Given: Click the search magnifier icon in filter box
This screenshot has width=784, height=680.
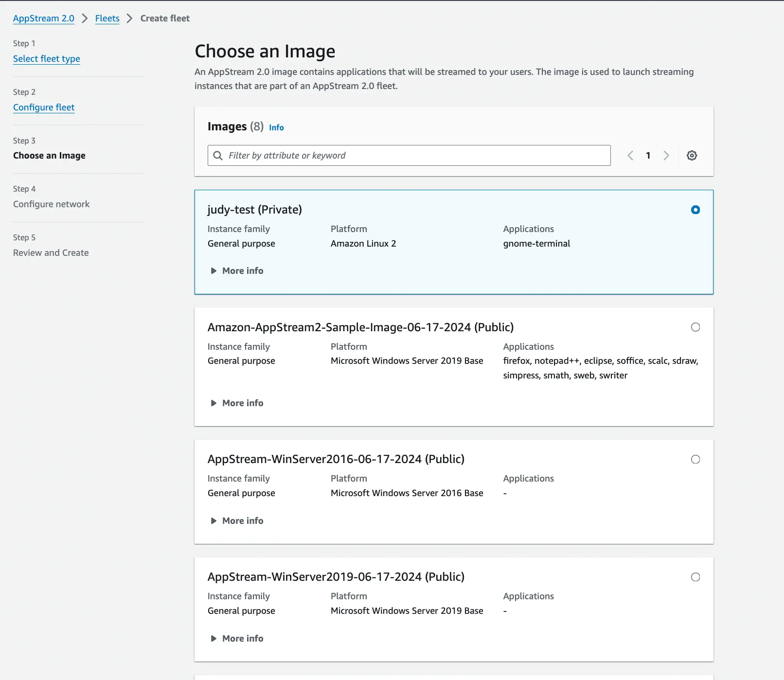Looking at the screenshot, I should [x=218, y=156].
